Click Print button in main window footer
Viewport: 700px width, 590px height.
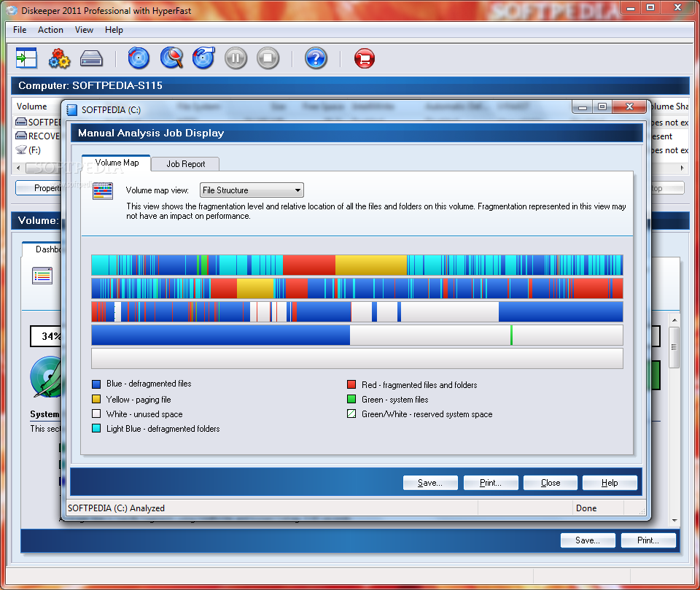click(648, 540)
